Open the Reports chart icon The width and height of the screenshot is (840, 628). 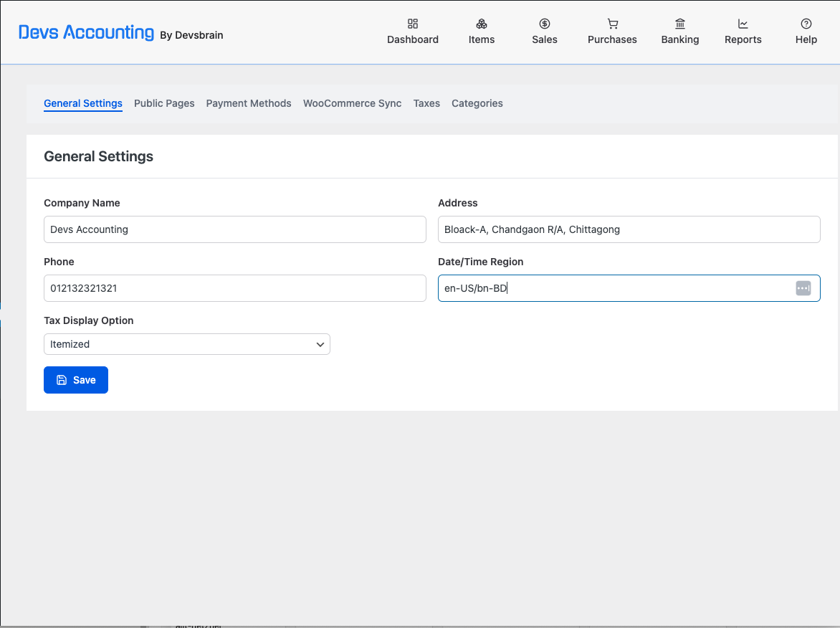click(x=743, y=24)
